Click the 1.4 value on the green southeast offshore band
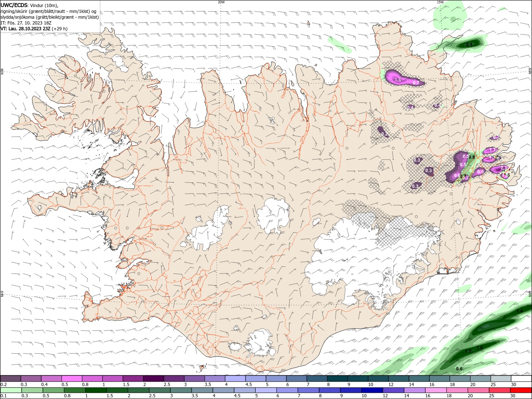This screenshot has height=399, width=532. coord(520,311)
